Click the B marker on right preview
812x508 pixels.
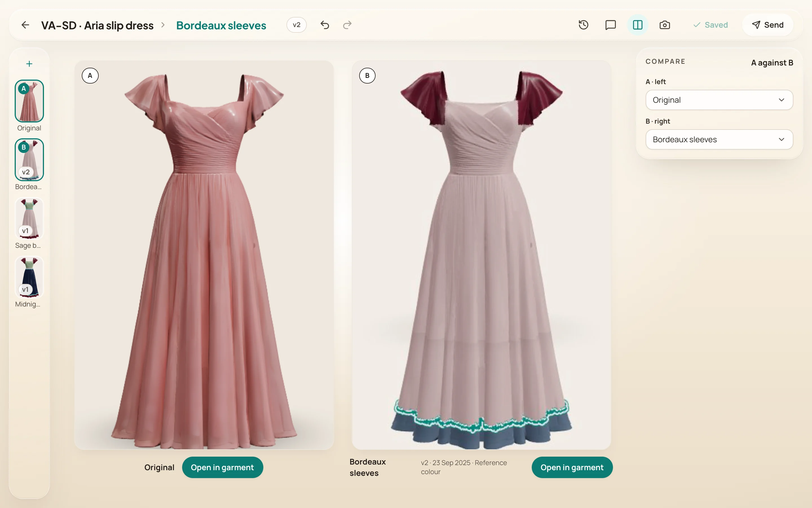click(367, 76)
